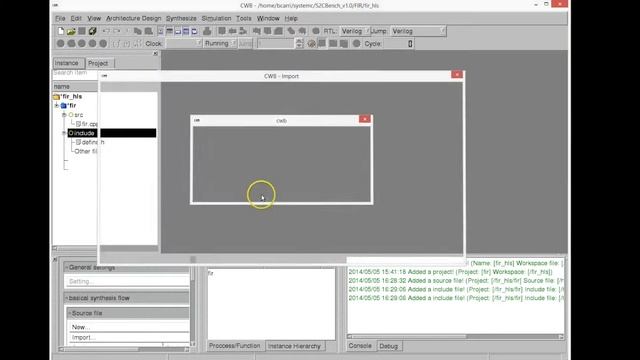
Task: Open the Running status dropdown
Action: coord(220,43)
